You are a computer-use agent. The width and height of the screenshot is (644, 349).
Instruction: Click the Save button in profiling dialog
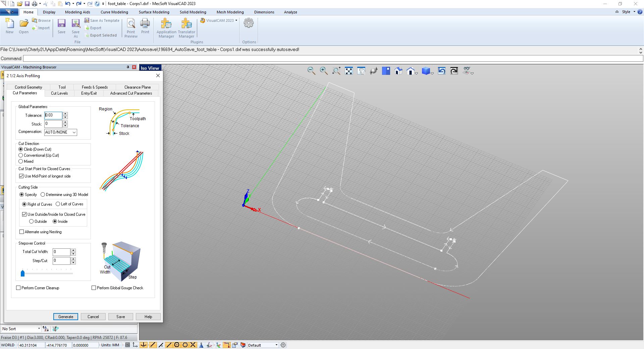click(121, 317)
